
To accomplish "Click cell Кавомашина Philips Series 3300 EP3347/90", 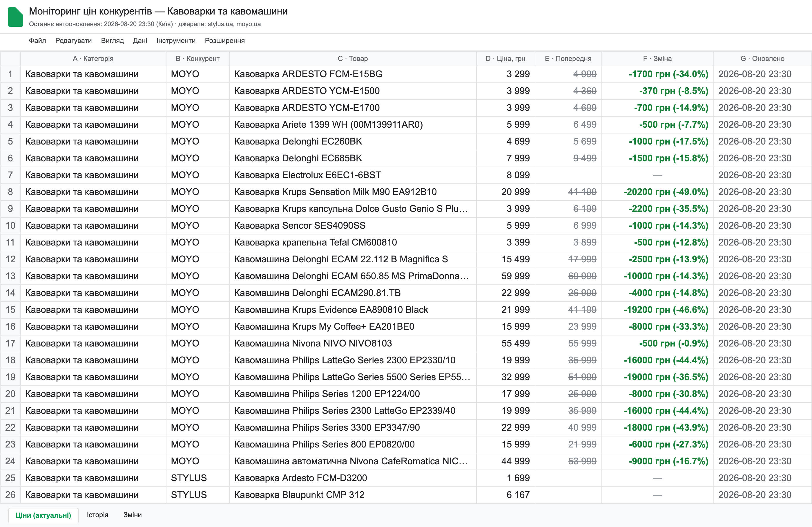I will (x=353, y=428).
